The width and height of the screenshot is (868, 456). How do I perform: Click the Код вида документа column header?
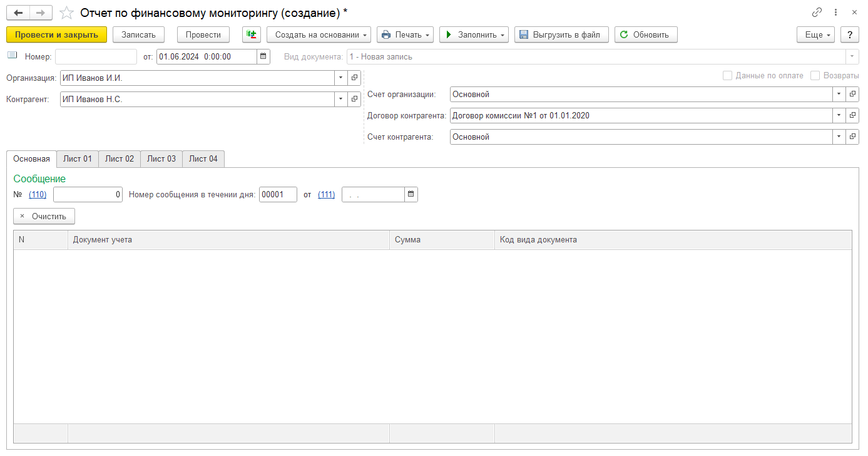673,240
